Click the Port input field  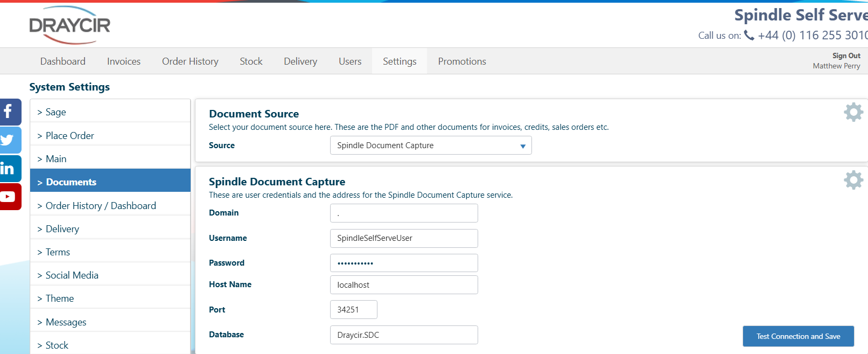[x=353, y=310]
